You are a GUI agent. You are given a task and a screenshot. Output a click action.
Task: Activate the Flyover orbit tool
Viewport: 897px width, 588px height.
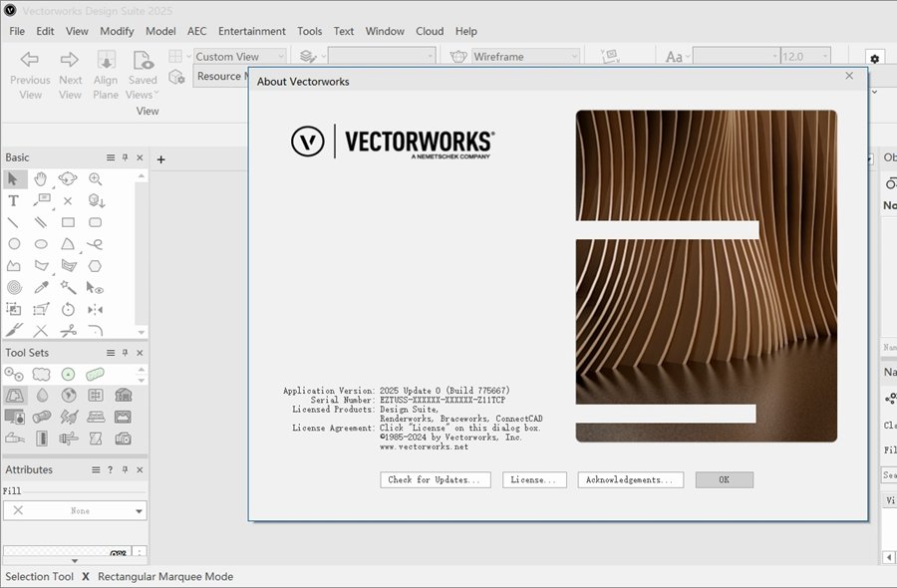tap(68, 179)
